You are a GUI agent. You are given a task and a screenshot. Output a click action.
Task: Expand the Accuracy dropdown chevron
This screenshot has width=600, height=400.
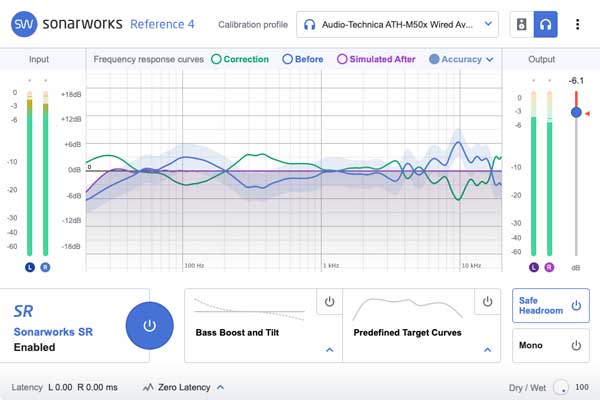pos(490,60)
